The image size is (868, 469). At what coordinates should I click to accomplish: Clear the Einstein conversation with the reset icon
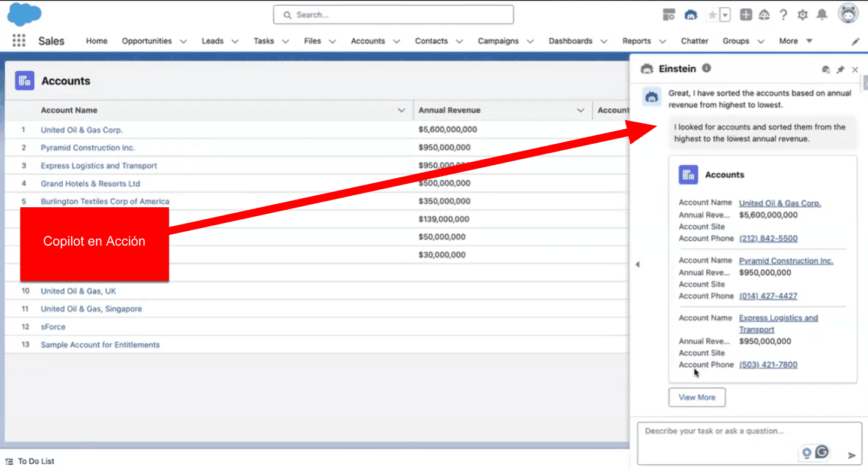[x=826, y=69]
